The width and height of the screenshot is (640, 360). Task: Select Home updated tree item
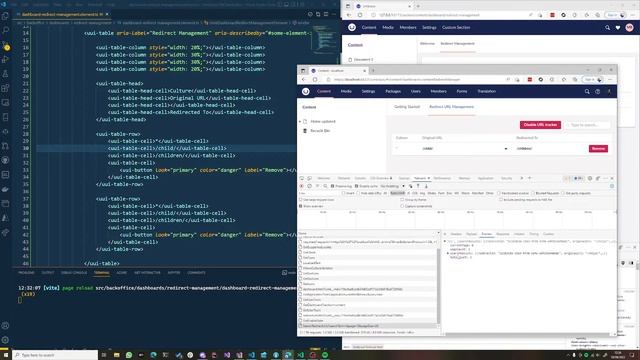click(323, 122)
